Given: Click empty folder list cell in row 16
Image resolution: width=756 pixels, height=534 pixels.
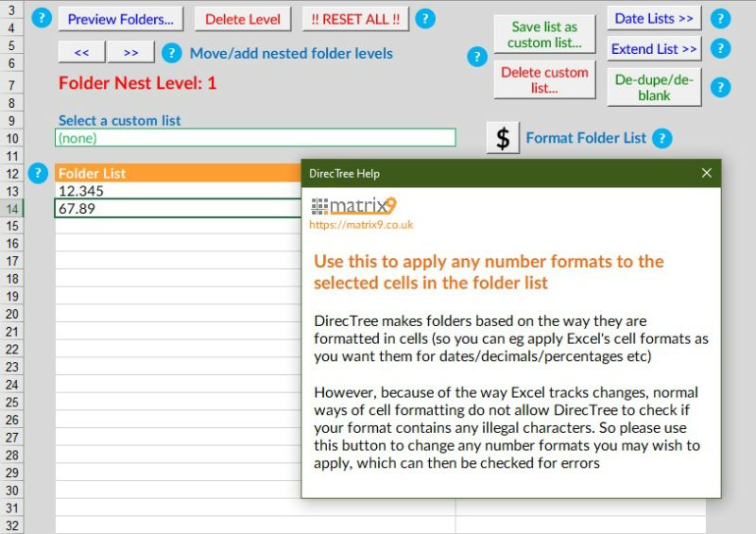Looking at the screenshot, I should [x=178, y=244].
